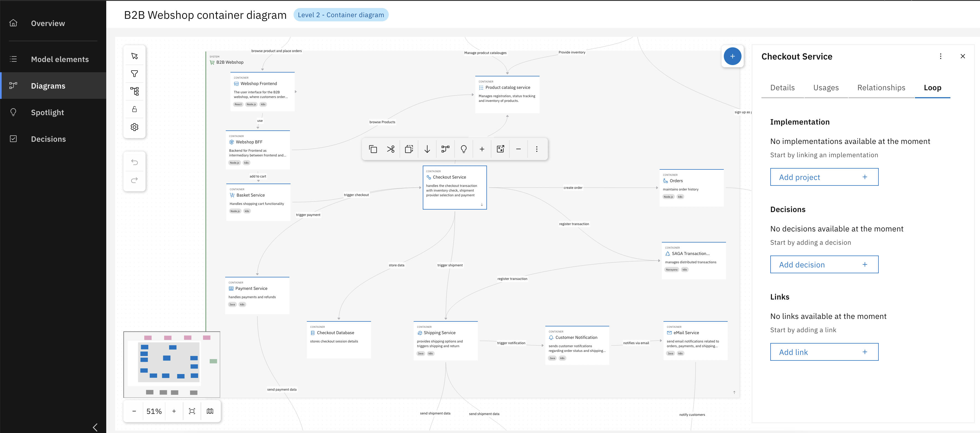This screenshot has height=433, width=980.
Task: Switch to the Relationships tab
Action: (x=881, y=87)
